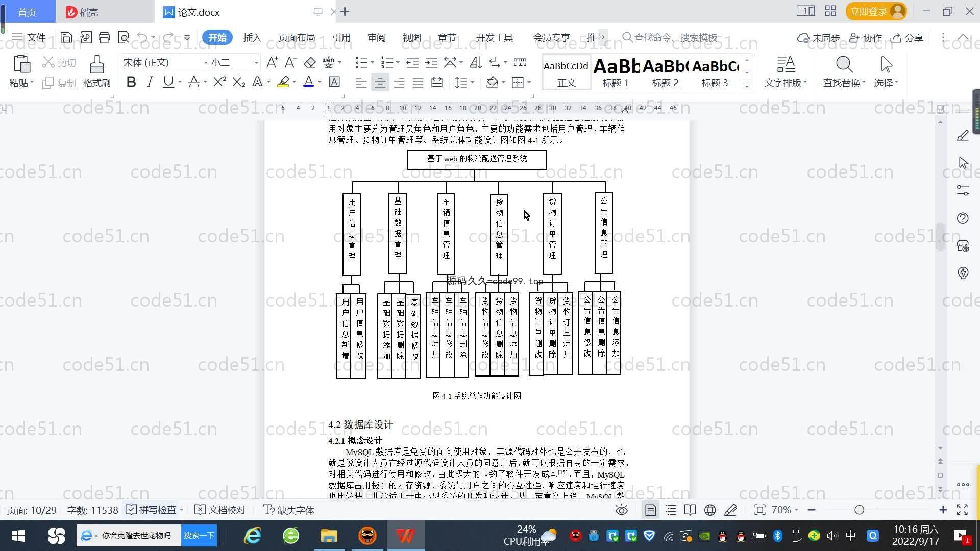980x551 pixels.
Task: Click the Character border icon
Action: click(x=334, y=82)
